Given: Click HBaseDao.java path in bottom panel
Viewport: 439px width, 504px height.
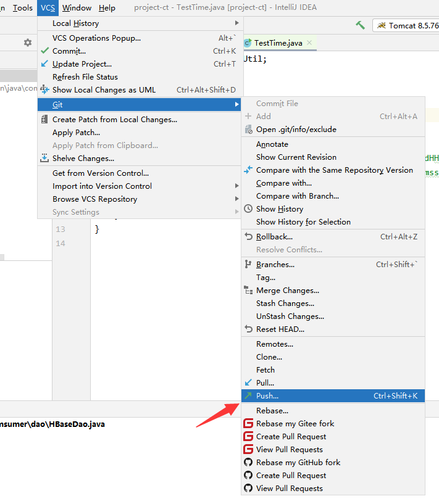Looking at the screenshot, I should point(52,424).
